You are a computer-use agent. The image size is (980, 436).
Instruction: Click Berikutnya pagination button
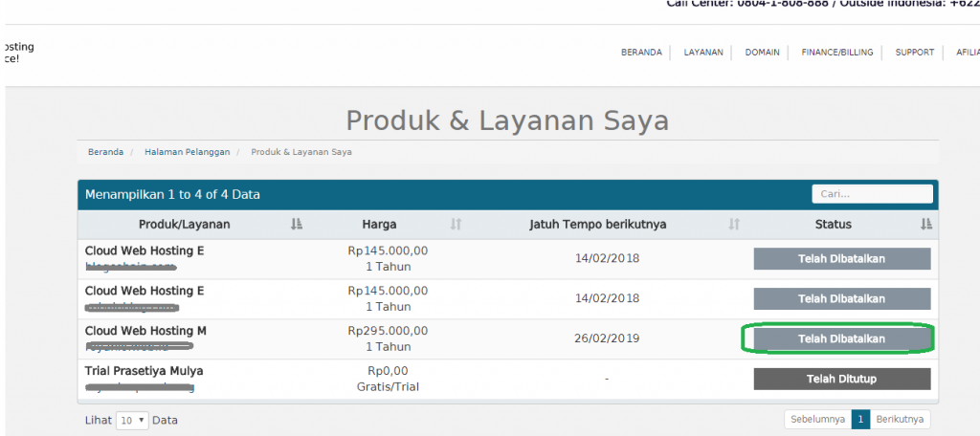(900, 419)
